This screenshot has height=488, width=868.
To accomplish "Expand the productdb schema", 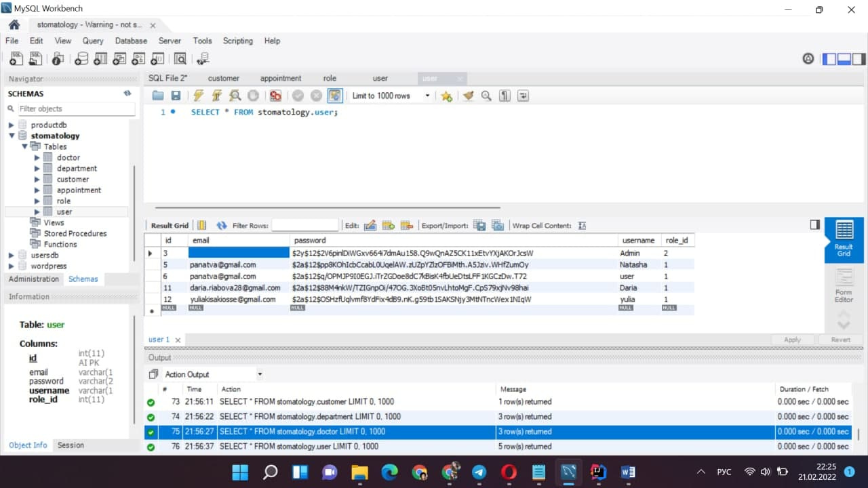I will tap(11, 125).
